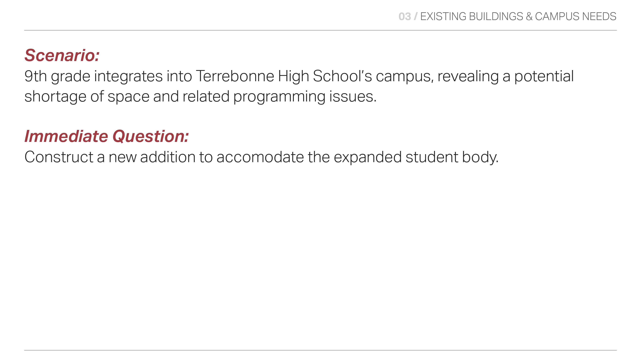The width and height of the screenshot is (641, 364).
Task: Click the word 'Terrebonne' in the scenario text
Action: [x=235, y=76]
